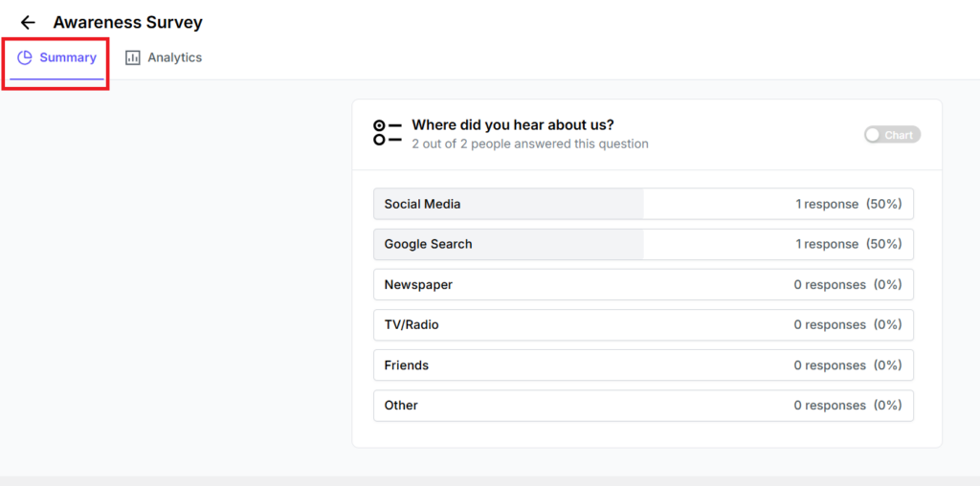
Task: Click the Newspaper answer row
Action: click(x=643, y=284)
